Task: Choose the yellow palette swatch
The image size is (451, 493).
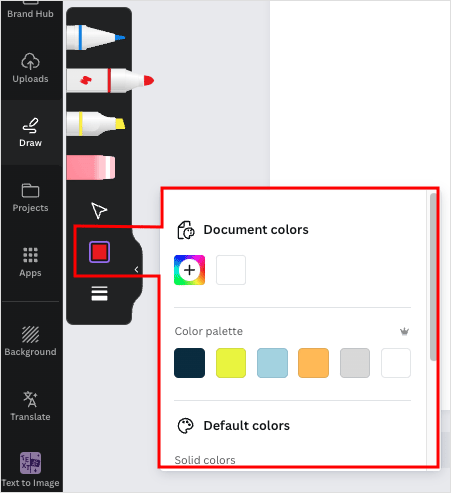Action: (231, 363)
